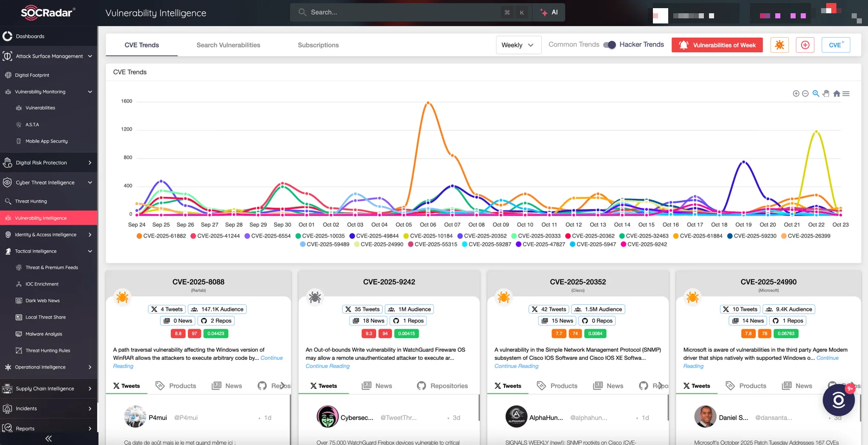Switch to Search Vulnerabilities tab
Viewport: 868px width, 445px height.
pos(228,45)
